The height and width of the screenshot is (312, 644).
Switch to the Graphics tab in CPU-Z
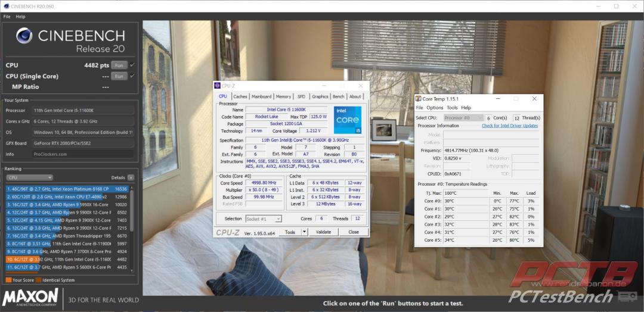pos(320,96)
